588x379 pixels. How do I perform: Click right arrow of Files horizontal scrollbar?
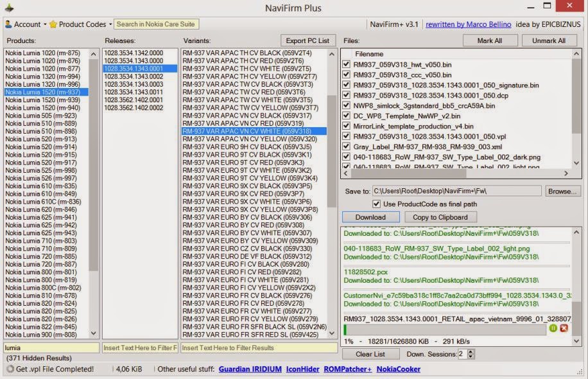pos(566,173)
